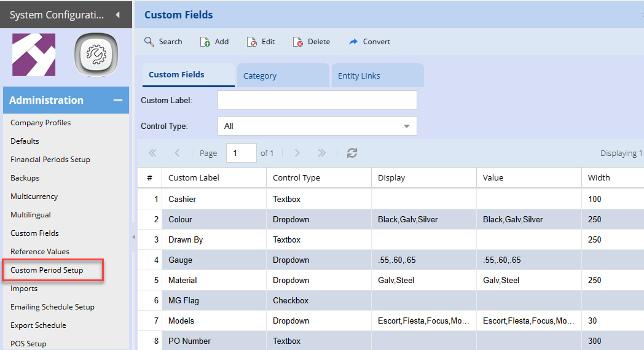Click the Edit pencil icon
The image size is (644, 350).
252,42
